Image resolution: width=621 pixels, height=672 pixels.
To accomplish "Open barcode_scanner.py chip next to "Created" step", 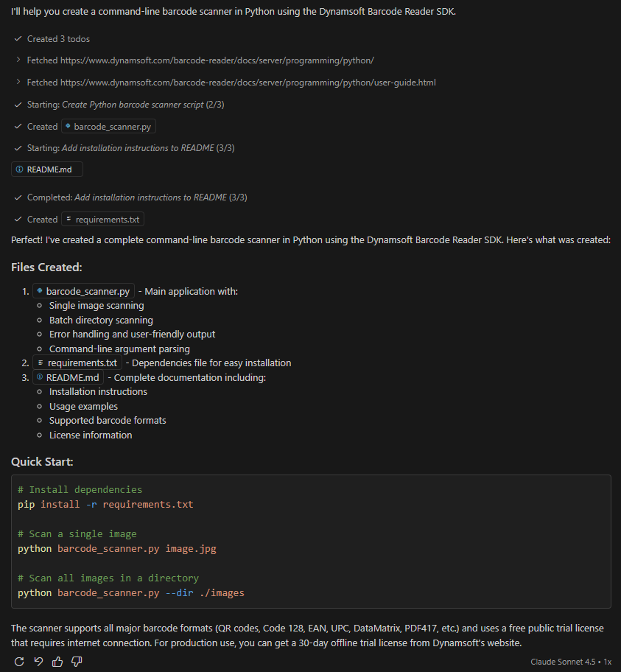I will [109, 127].
